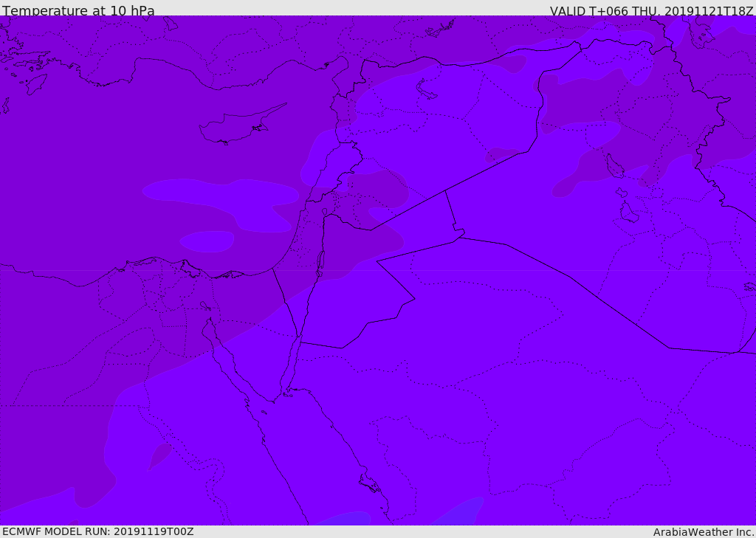Viewport: 756px width, 538px height.
Task: Select the 'ECMWF MODEL RUN: 20191119T00Z' footer text
Action: [98, 531]
